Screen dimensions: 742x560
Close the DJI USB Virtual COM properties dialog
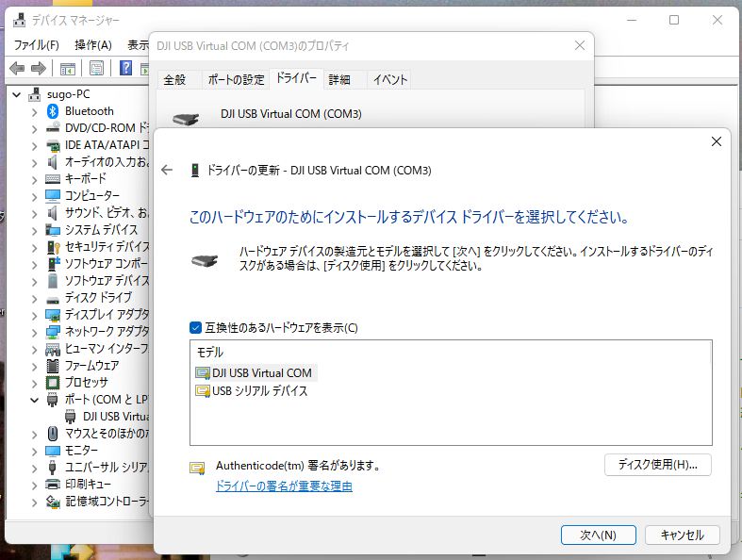pyautogui.click(x=579, y=45)
